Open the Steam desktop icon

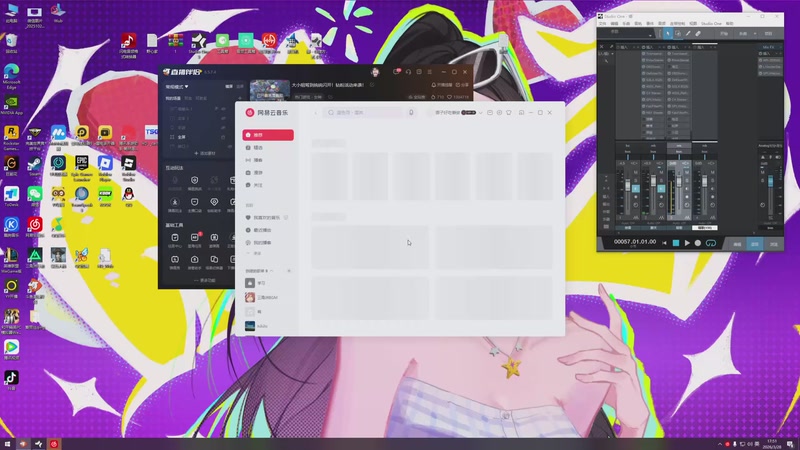[x=35, y=166]
